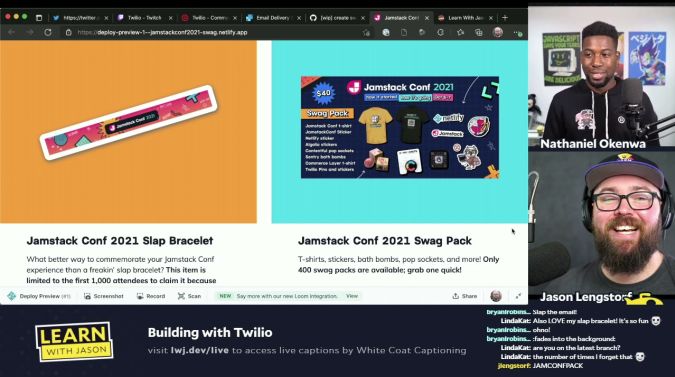Open the browser settings and more menu
This screenshot has height=377, width=675.
518,33
